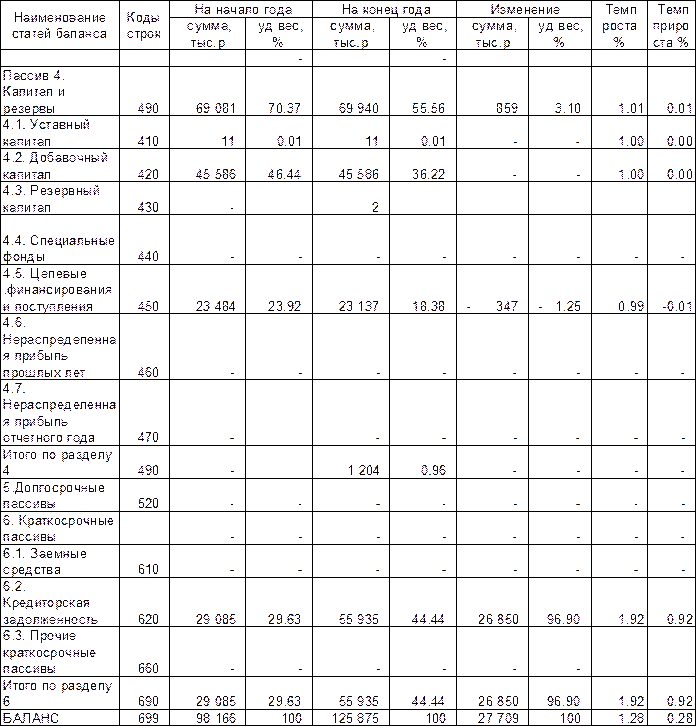Select the balance increase rate 0.28
This screenshot has width=696, height=726.
point(680,718)
